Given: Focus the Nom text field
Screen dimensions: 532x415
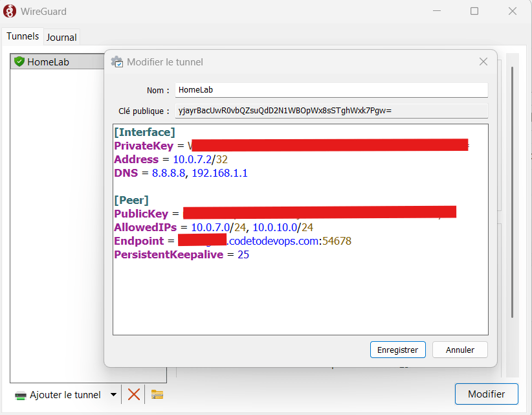Looking at the screenshot, I should (x=331, y=91).
